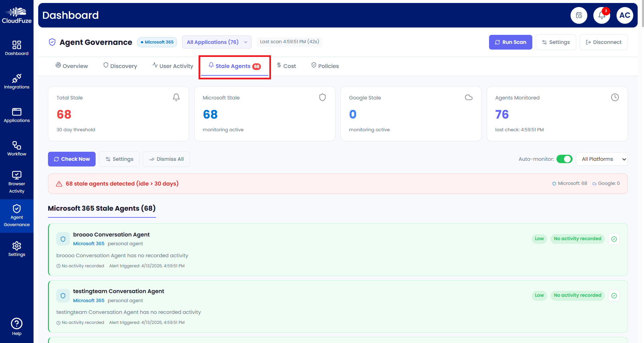Image resolution: width=644 pixels, height=343 pixels.
Task: Open Help in the sidebar
Action: pyautogui.click(x=17, y=327)
